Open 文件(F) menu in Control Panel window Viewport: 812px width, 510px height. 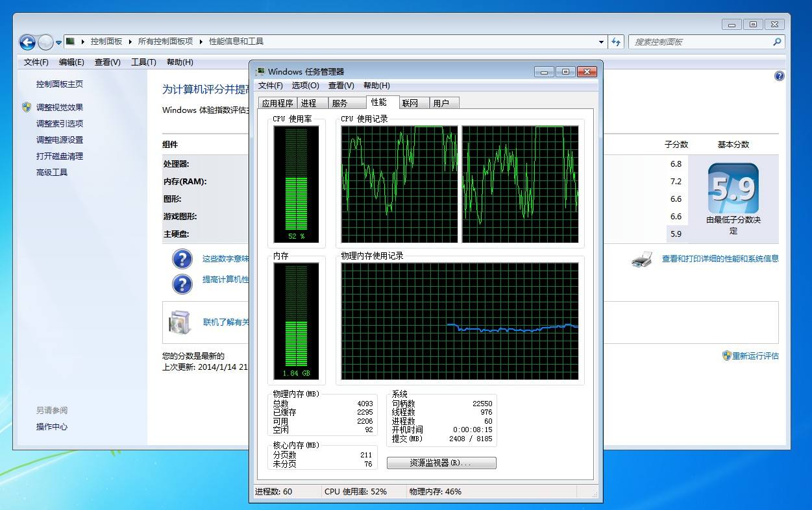point(36,62)
